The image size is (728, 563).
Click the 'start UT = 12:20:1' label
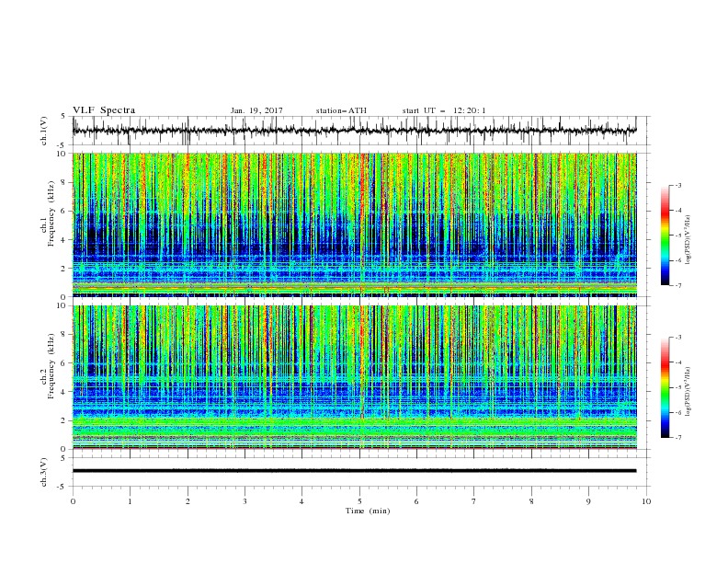(444, 110)
